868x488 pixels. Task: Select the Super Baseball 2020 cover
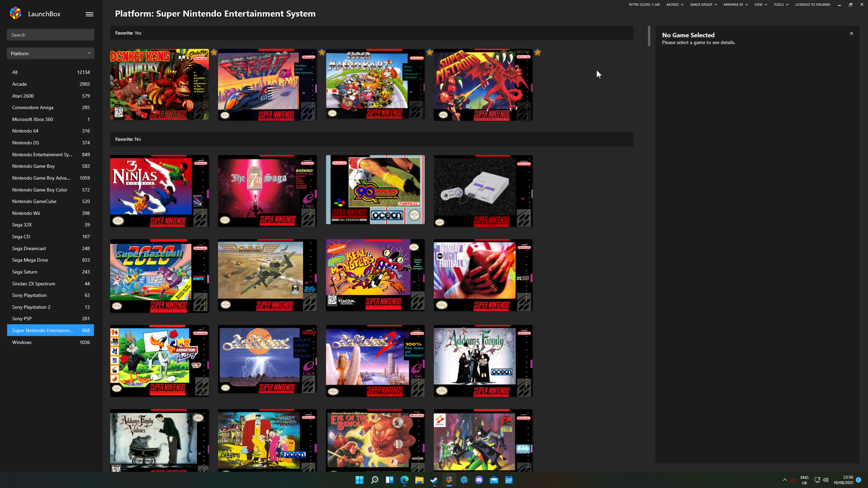coord(159,276)
